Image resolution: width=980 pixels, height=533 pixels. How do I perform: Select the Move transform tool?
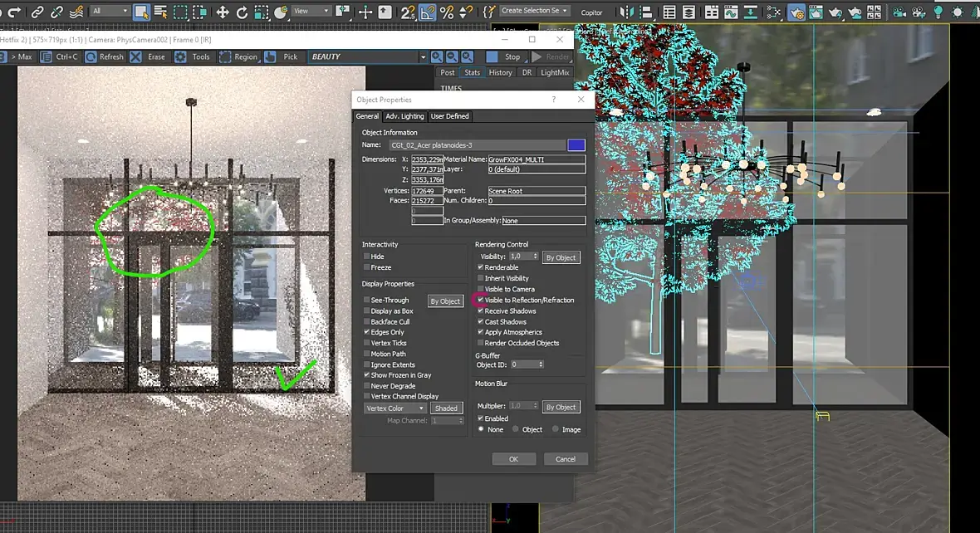coord(223,12)
